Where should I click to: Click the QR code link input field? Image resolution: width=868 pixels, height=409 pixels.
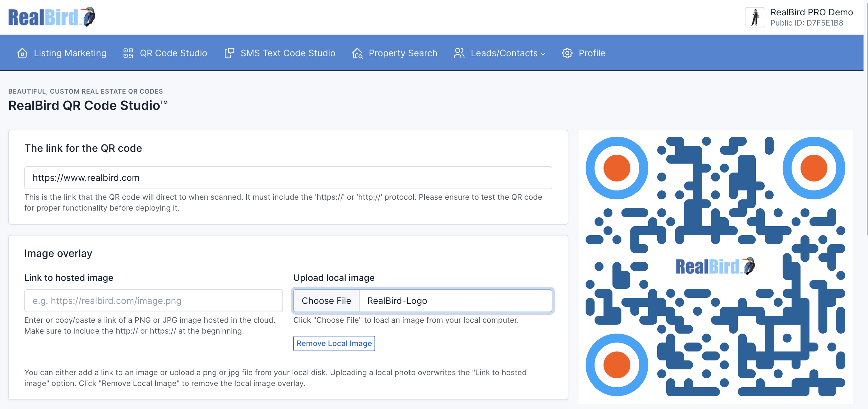[x=288, y=178]
